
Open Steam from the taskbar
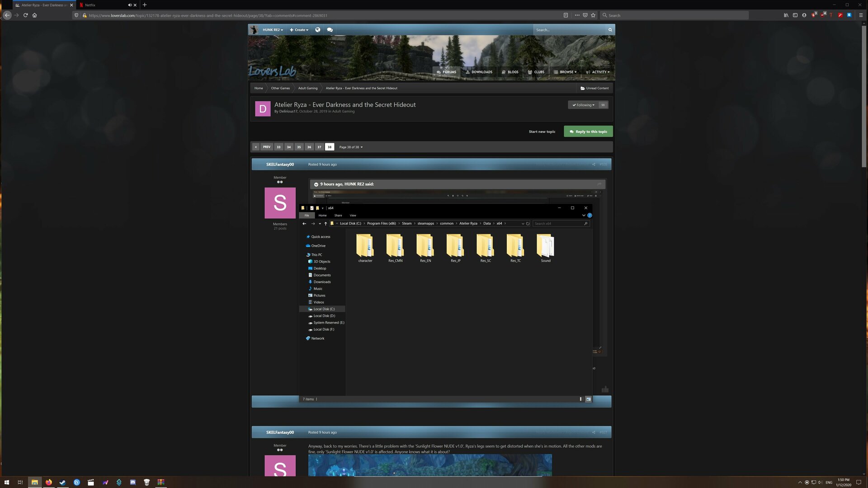click(62, 482)
